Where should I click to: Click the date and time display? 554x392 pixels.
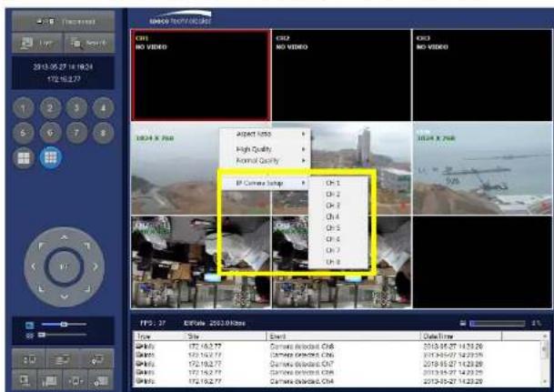[x=64, y=66]
